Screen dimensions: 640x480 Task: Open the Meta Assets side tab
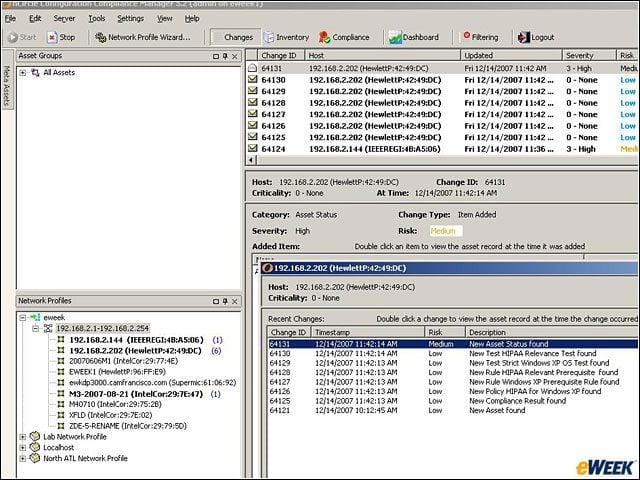click(x=7, y=80)
